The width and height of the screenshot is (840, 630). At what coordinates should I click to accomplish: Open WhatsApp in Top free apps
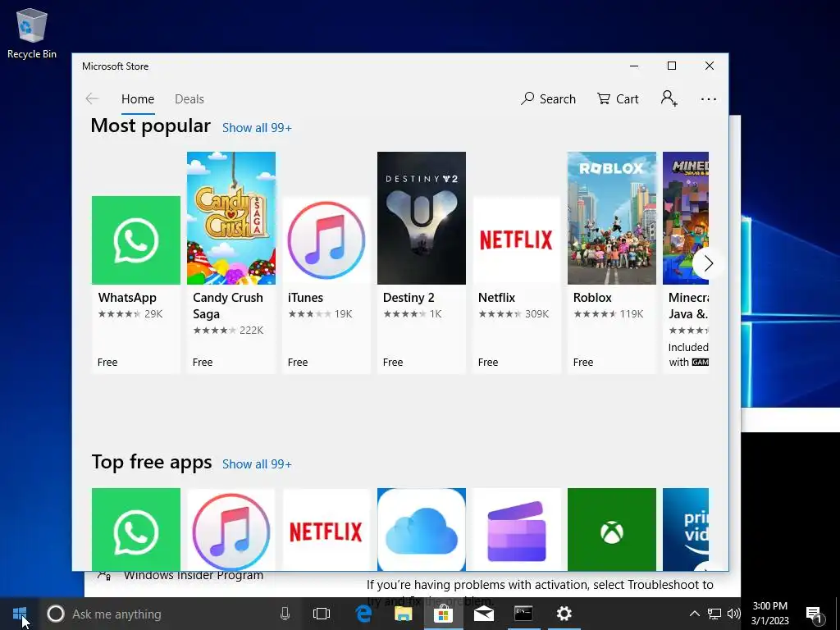tap(135, 529)
